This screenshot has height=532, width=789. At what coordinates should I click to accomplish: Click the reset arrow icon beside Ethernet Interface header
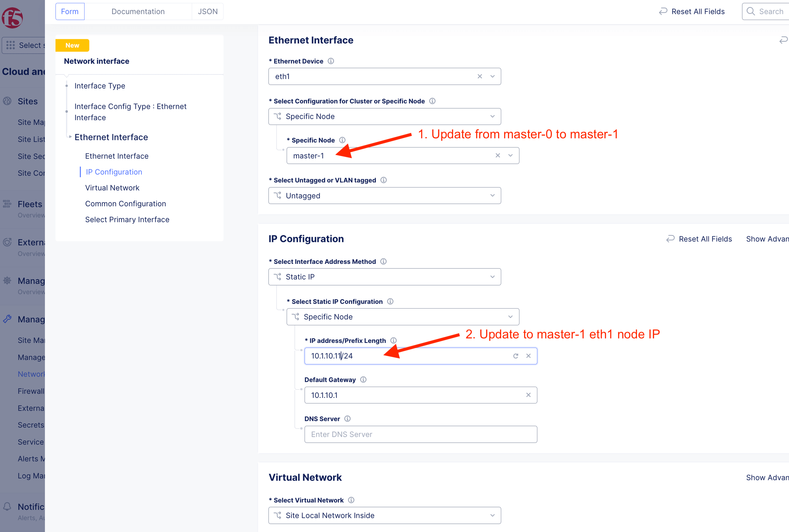(783, 40)
